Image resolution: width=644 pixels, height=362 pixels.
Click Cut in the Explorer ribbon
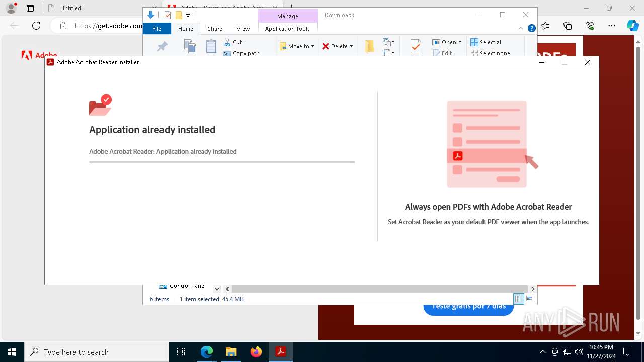(x=233, y=42)
